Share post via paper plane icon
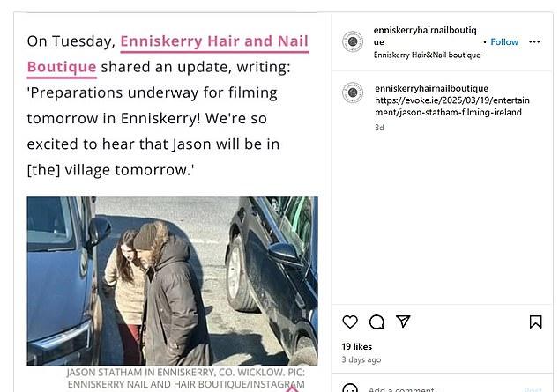The width and height of the screenshot is (559, 392). [x=403, y=322]
